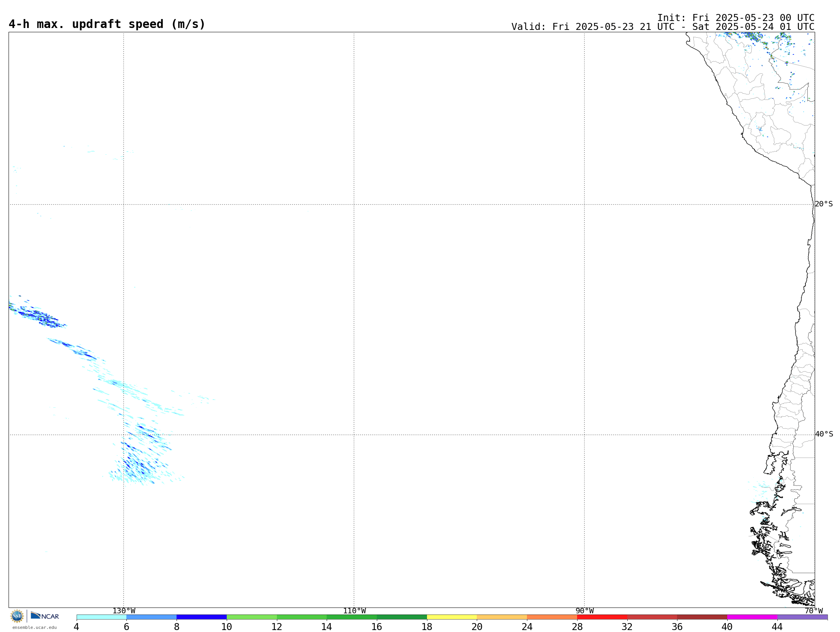Screen dimensions: 840x632
Task: Click the Init: Fri 2025-05-23 00 UTC text
Action: point(736,18)
